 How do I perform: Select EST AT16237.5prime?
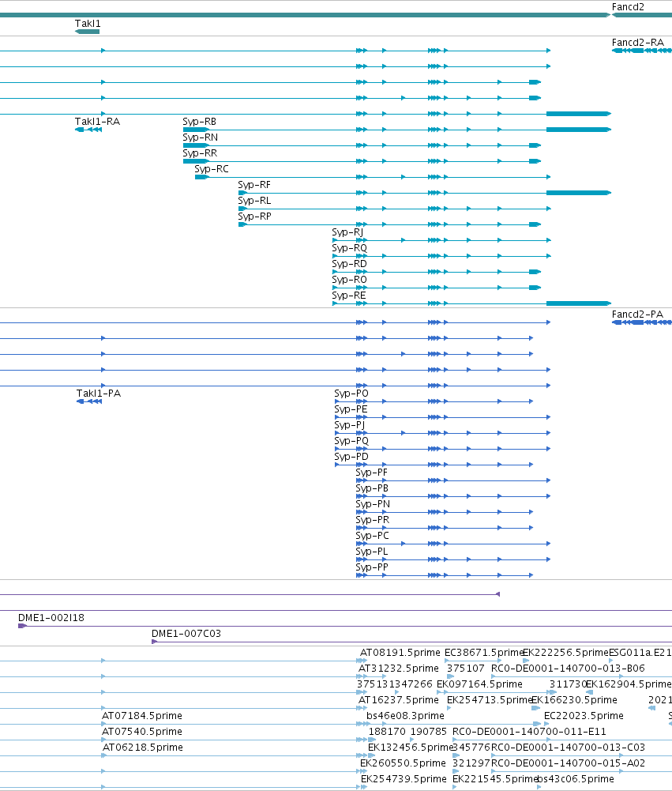pos(398,700)
